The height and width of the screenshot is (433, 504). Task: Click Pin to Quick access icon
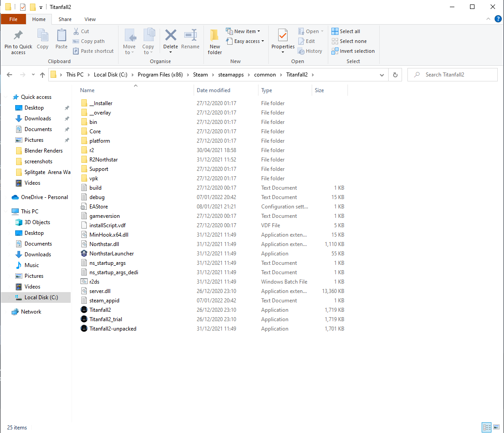coord(18,35)
